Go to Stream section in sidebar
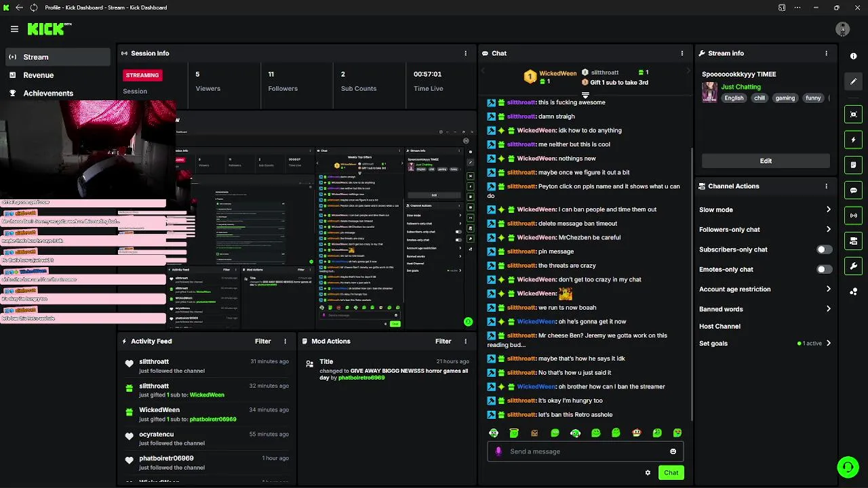 point(57,57)
